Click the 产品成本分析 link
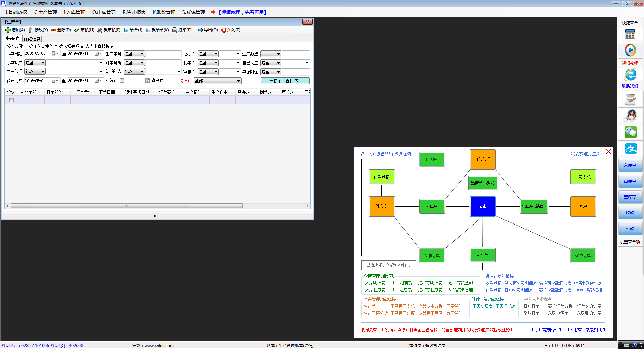The height and width of the screenshot is (349, 644). point(431,306)
